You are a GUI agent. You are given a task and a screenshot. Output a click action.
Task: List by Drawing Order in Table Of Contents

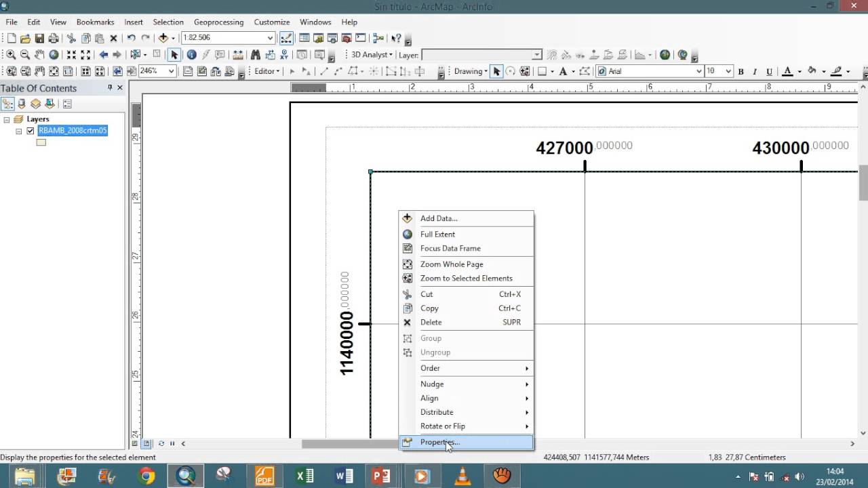[7, 104]
